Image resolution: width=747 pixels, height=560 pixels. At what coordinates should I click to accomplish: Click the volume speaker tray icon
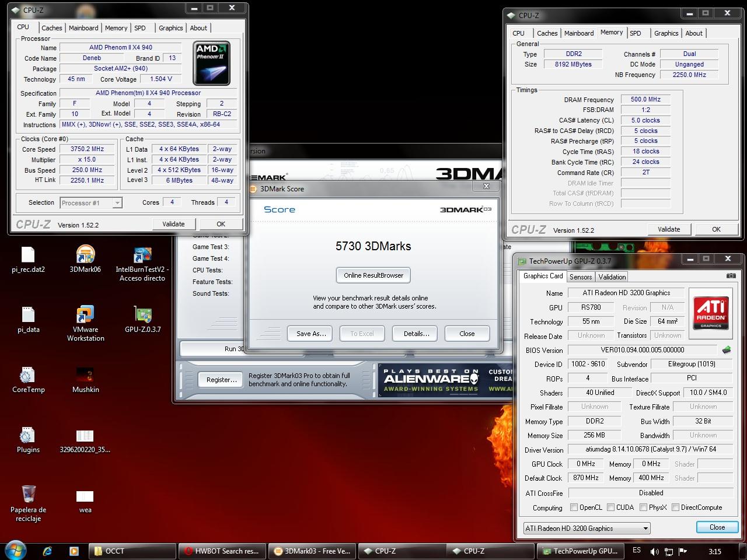pyautogui.click(x=654, y=551)
